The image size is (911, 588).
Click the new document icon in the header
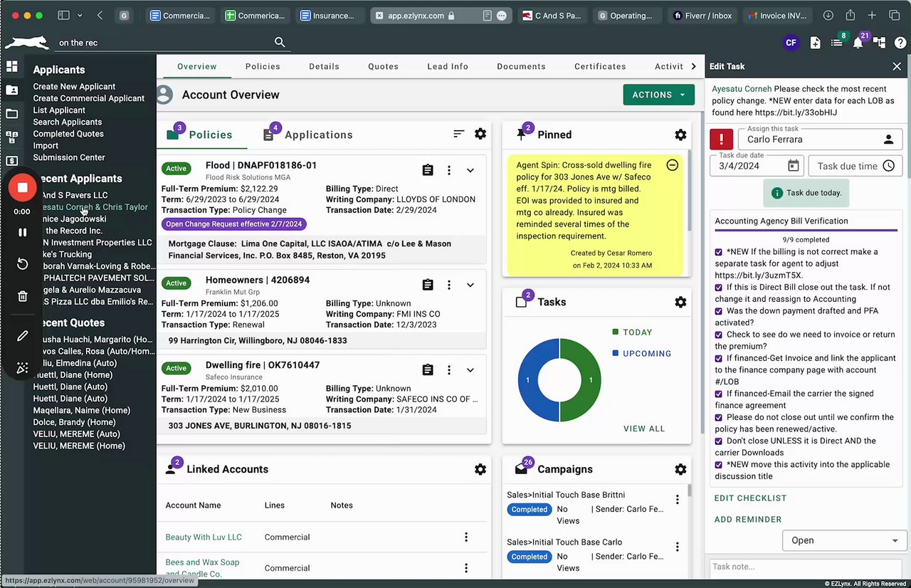[816, 43]
